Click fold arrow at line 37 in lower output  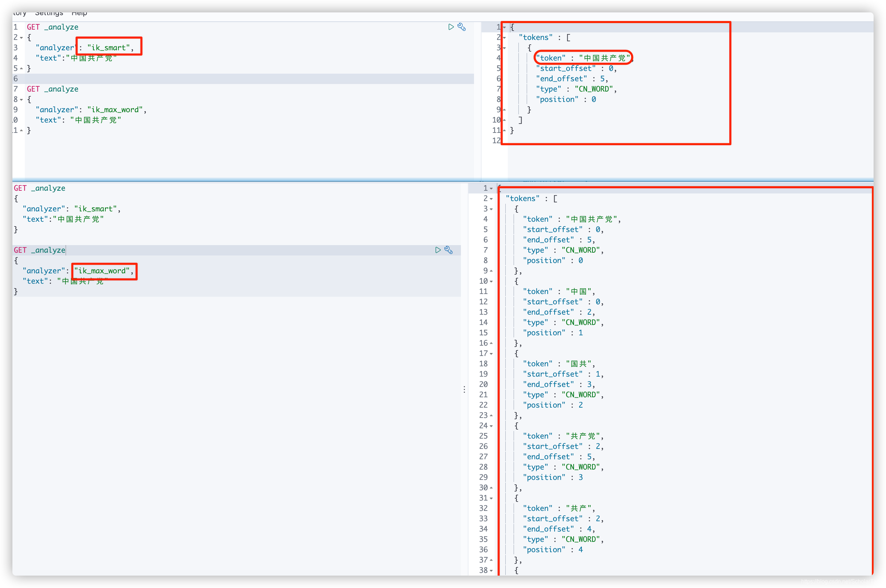[491, 560]
